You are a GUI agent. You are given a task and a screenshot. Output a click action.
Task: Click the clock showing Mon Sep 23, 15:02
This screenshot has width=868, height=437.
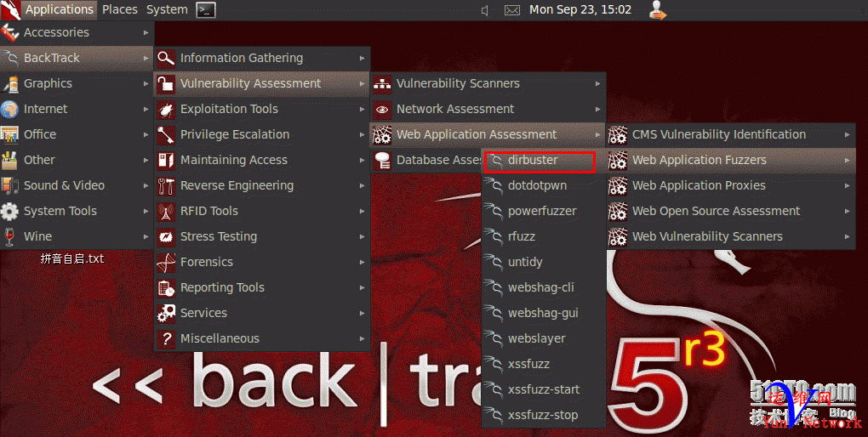click(x=580, y=10)
